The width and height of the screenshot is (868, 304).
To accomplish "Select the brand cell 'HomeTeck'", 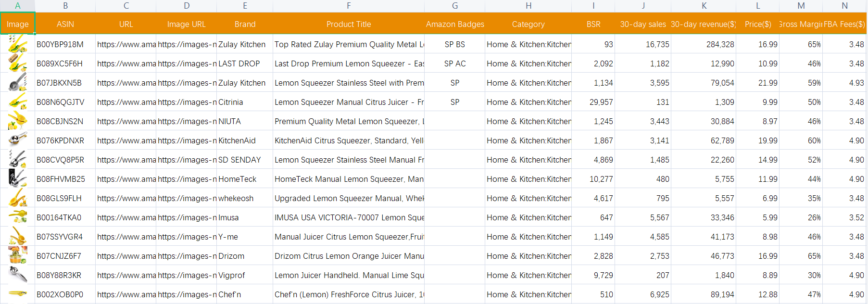I will pyautogui.click(x=244, y=179).
